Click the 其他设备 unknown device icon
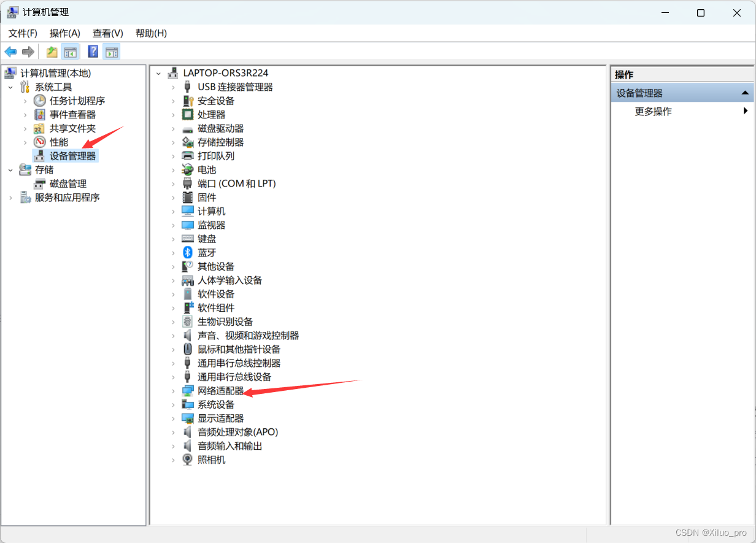 coord(188,266)
